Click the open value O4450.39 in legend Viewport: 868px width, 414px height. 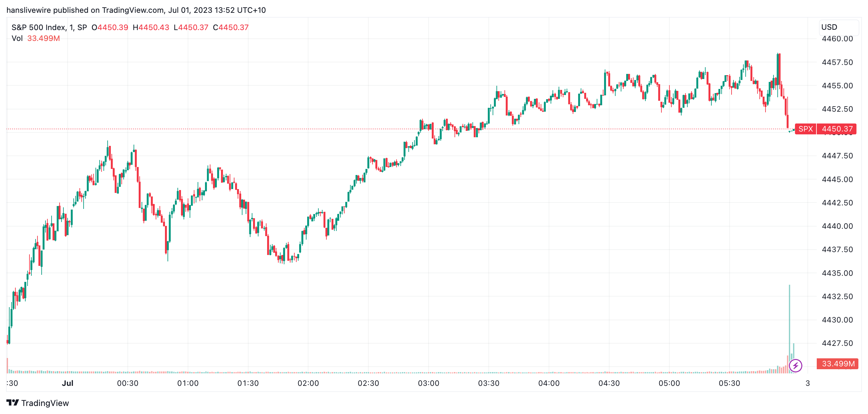110,27
